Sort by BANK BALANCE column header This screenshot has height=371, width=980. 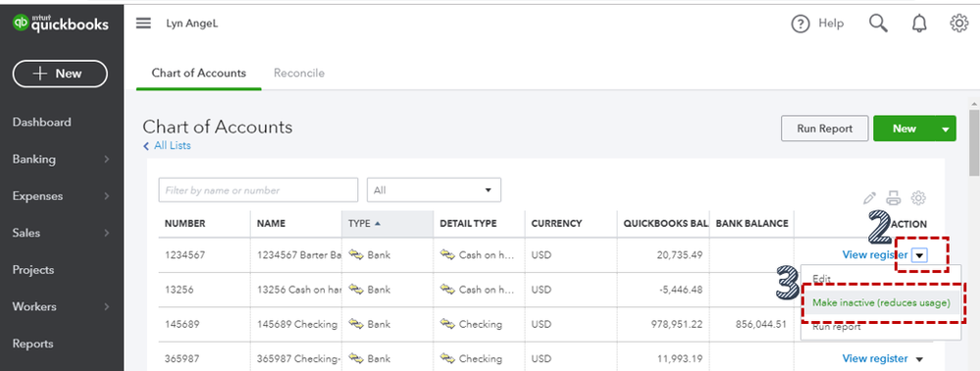[751, 224]
